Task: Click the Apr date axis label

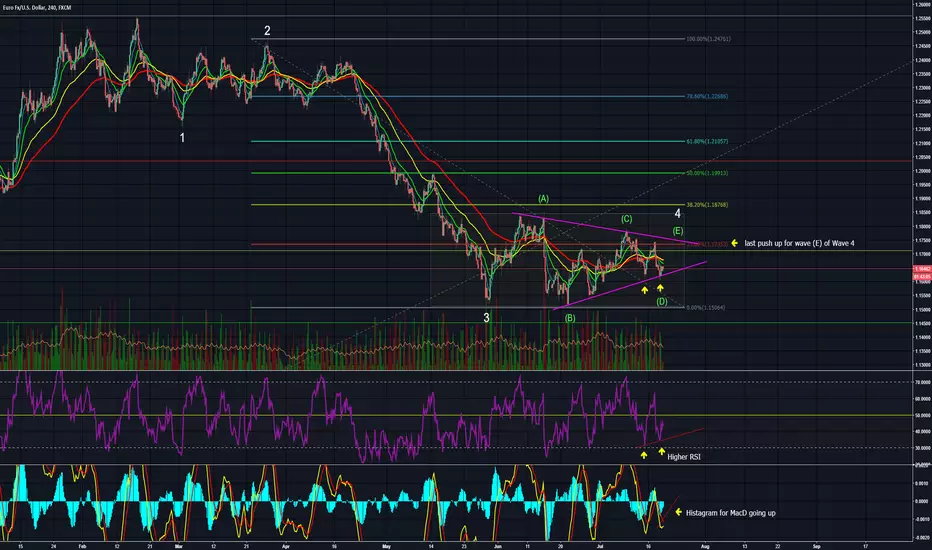Action: click(x=285, y=546)
